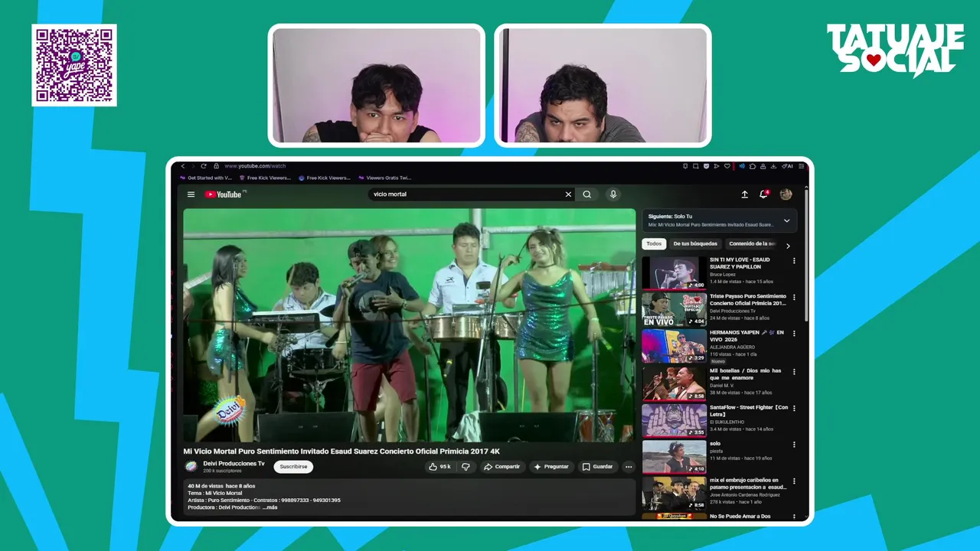Click ALEJANDRA AGÜERO channel name
The width and height of the screenshot is (980, 551).
coord(732,347)
